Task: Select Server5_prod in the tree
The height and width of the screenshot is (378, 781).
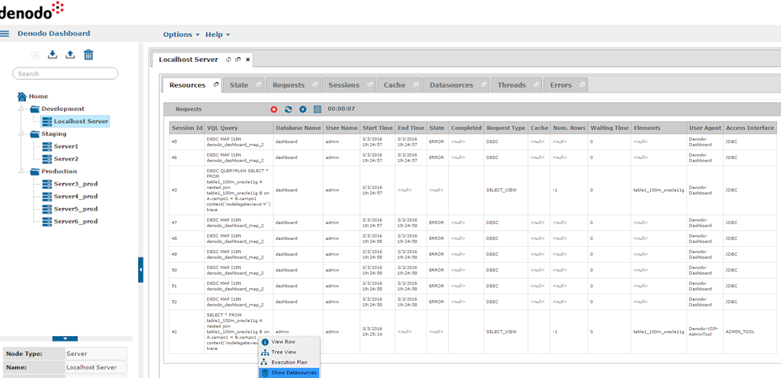Action: [70, 209]
